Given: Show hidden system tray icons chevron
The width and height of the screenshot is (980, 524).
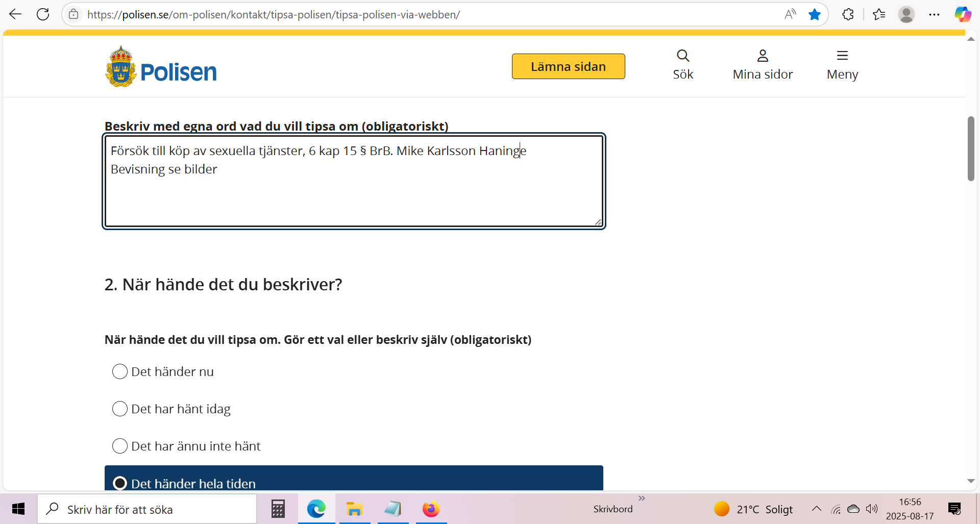Looking at the screenshot, I should (x=816, y=509).
